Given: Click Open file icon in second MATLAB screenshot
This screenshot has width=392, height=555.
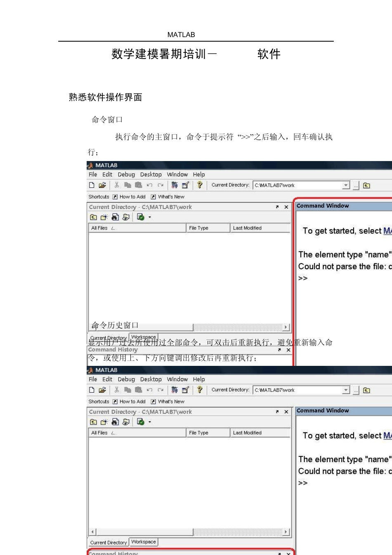Looking at the screenshot, I should pos(102,390).
